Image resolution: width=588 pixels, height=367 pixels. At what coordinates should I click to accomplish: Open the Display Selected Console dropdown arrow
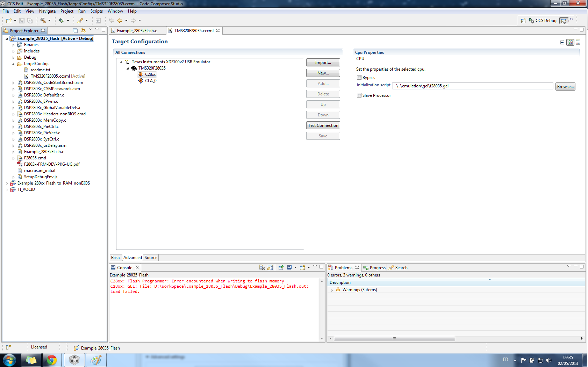(295, 267)
